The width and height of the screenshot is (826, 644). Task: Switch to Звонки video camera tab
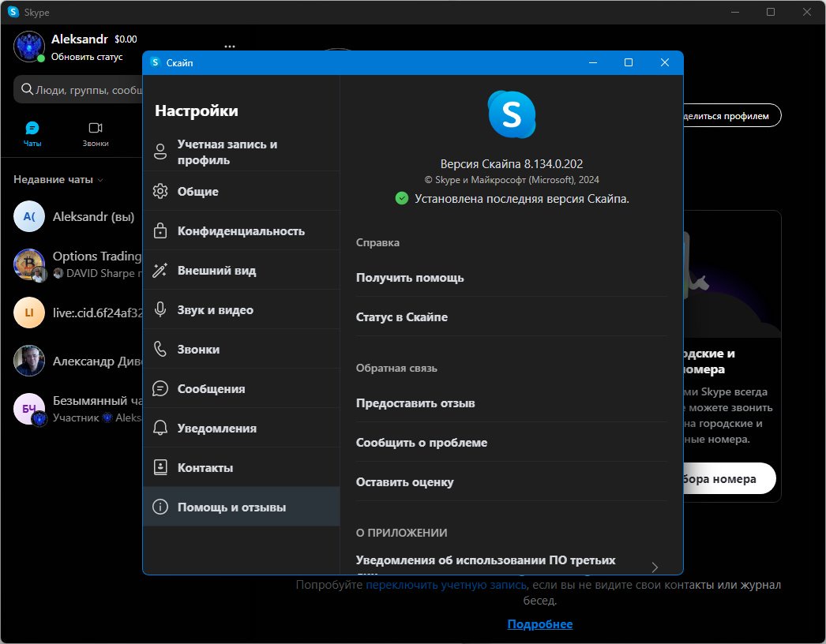96,128
